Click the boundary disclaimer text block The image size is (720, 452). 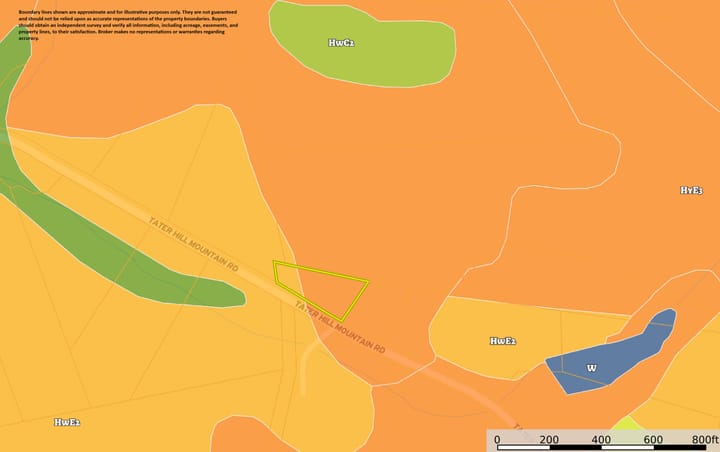pos(128,25)
